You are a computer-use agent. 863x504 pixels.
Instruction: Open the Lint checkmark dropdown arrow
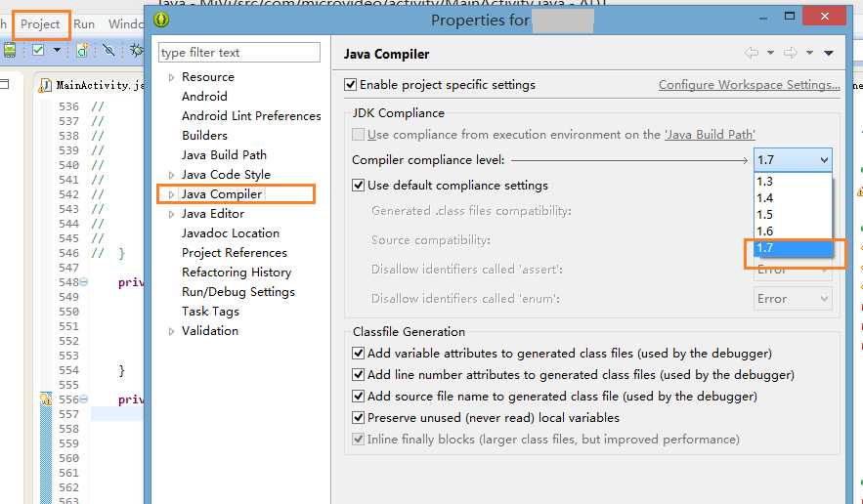pos(57,50)
